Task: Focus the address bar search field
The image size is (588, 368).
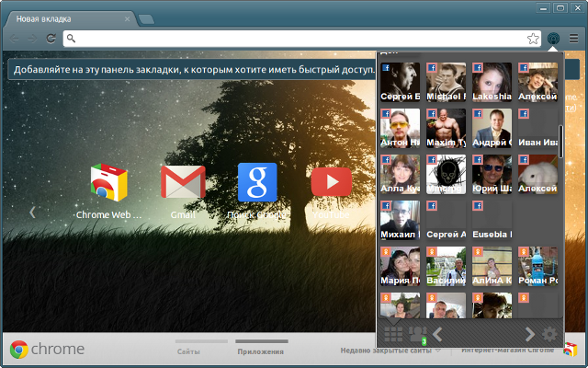Action: (x=294, y=39)
